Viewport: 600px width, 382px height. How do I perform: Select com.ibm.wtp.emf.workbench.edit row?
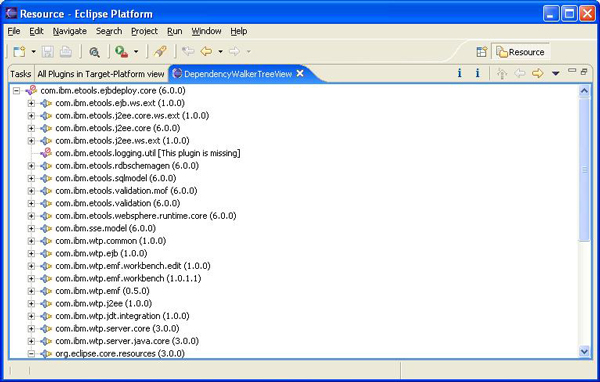pos(133,266)
